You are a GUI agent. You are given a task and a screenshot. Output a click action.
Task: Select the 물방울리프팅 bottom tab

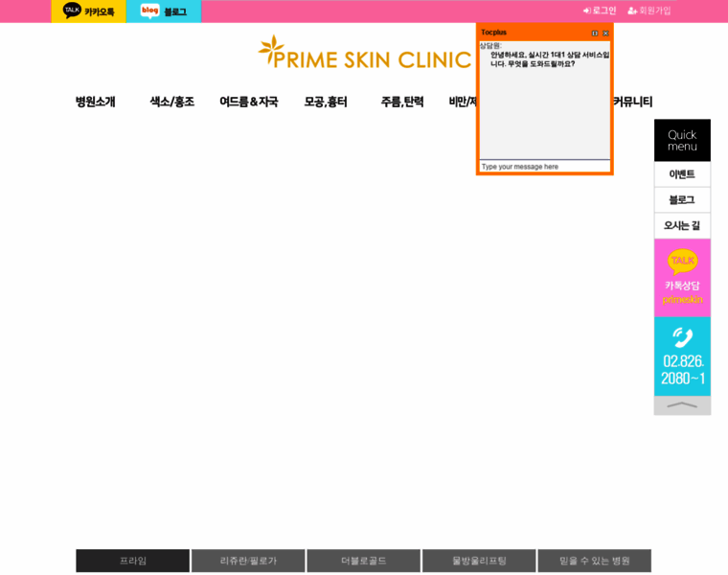pos(479,561)
